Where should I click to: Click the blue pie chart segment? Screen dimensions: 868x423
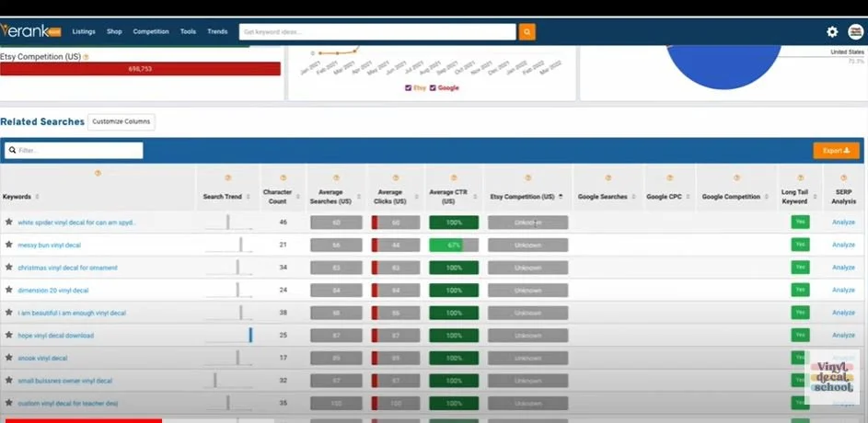(x=723, y=66)
